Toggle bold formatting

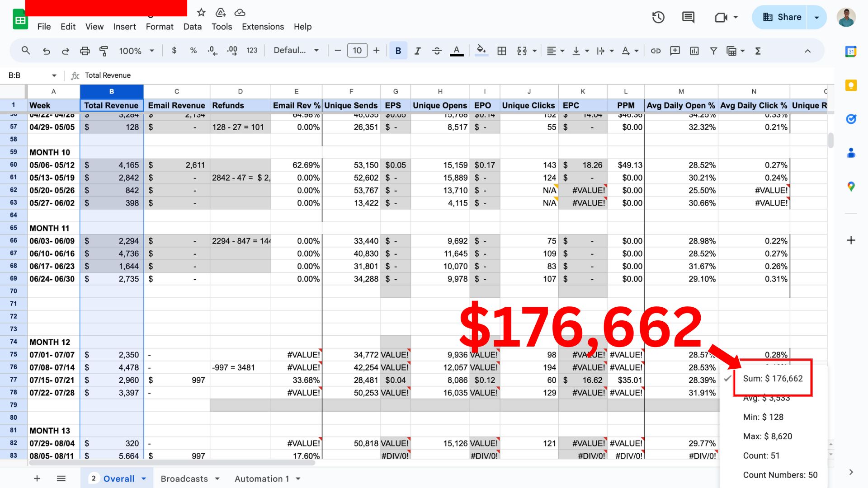398,51
